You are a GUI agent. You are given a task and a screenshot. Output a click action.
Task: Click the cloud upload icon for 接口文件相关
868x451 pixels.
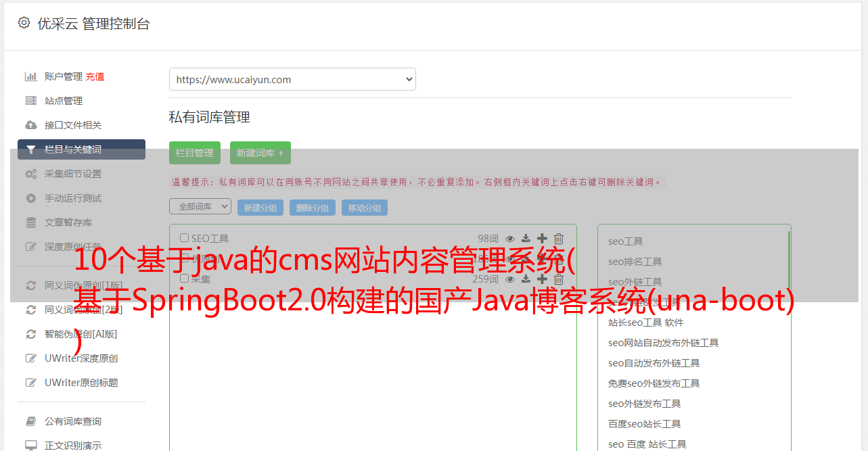pos(31,125)
